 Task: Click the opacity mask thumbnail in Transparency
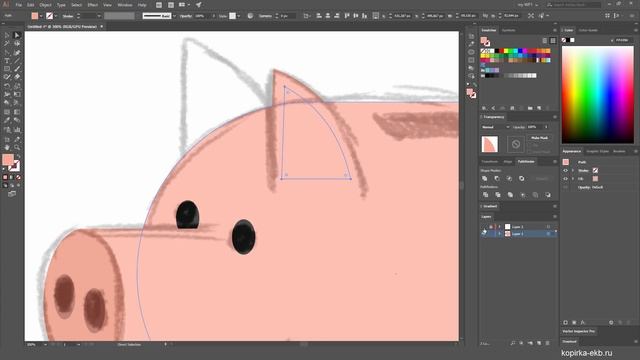(516, 144)
